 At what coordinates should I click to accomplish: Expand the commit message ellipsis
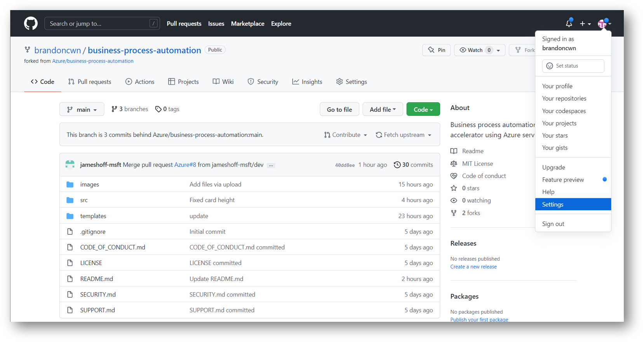click(271, 165)
